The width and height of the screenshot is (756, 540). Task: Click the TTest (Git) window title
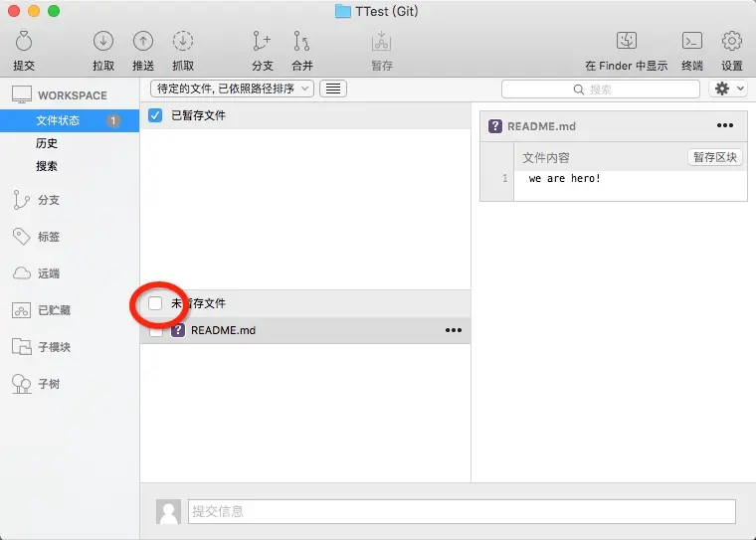point(387,11)
